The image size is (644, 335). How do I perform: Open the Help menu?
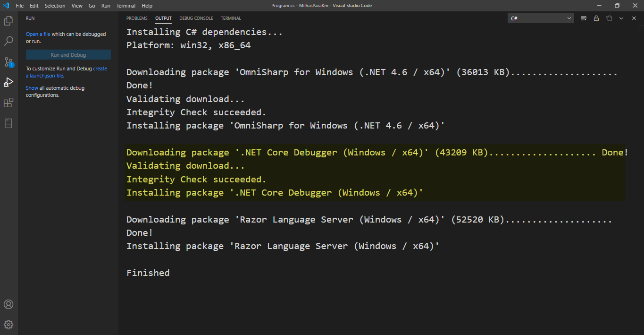click(147, 6)
